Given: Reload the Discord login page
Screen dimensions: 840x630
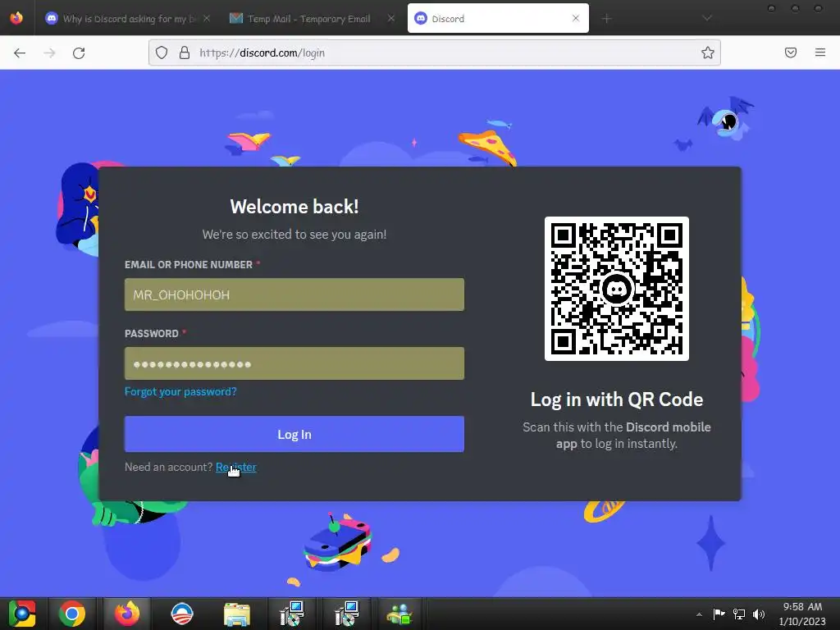Looking at the screenshot, I should click(79, 52).
